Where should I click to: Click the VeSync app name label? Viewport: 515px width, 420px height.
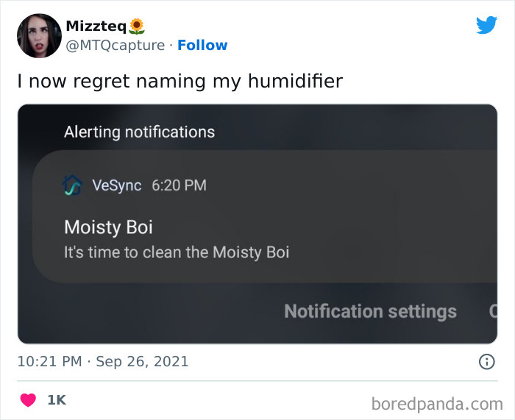116,185
